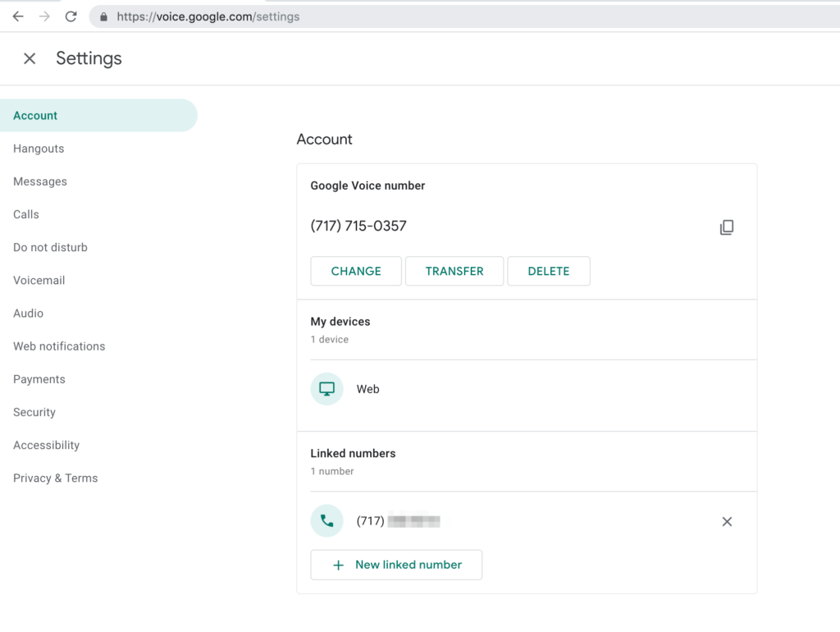Click the '1 device' count text
Viewport: 840px width, 632px height.
tap(330, 339)
